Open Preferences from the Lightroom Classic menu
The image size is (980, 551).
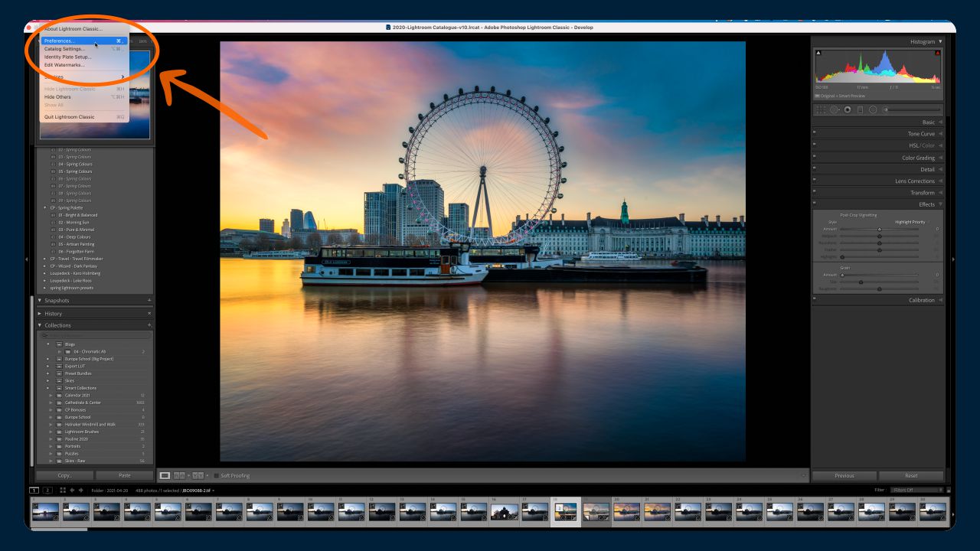coord(83,41)
